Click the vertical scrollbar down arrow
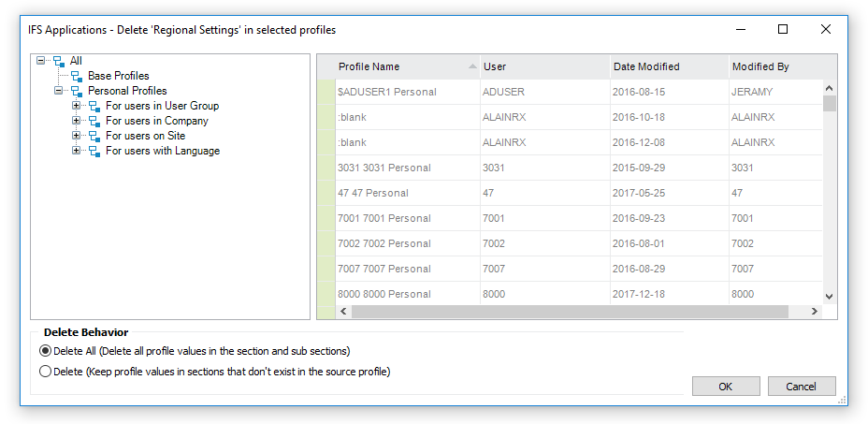 [x=829, y=297]
